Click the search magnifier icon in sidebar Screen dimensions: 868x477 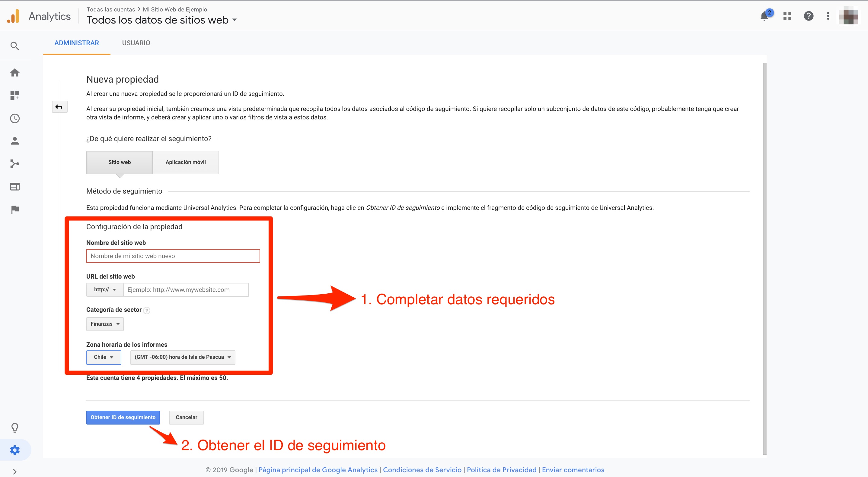(14, 46)
